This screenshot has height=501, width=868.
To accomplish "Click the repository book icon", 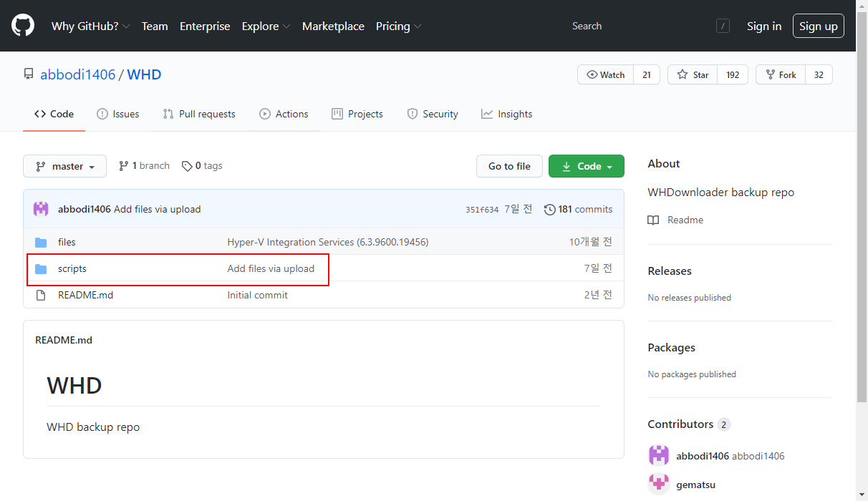I will (29, 74).
